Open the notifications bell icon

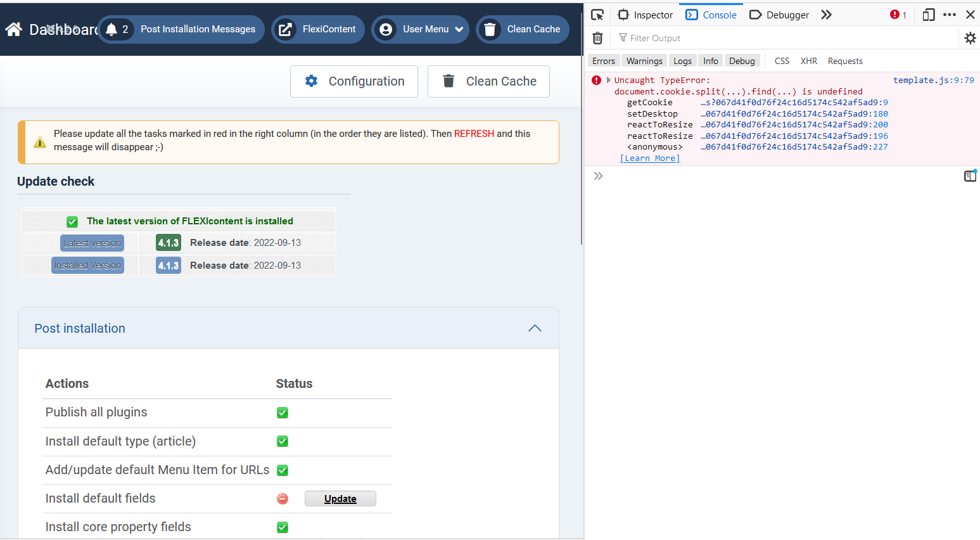tap(111, 29)
